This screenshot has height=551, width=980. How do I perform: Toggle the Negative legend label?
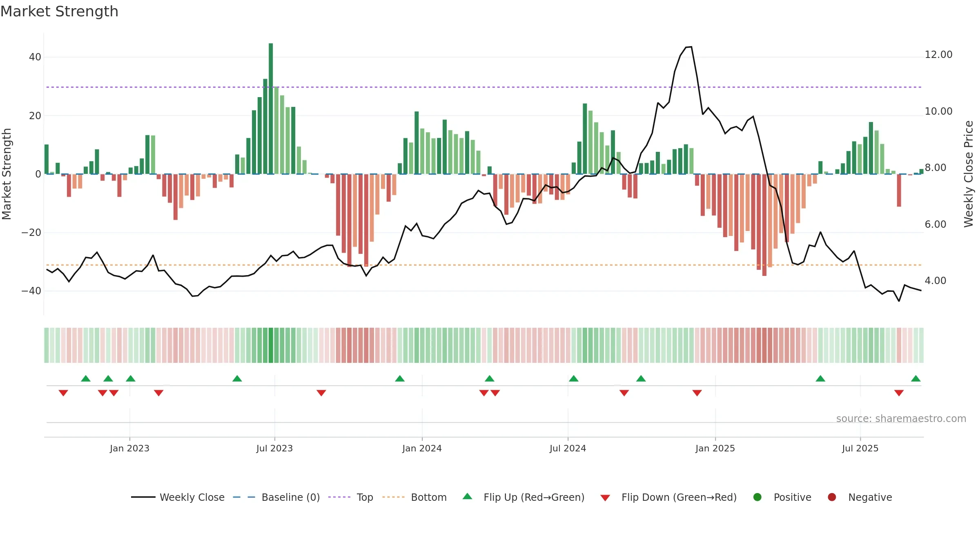click(870, 497)
